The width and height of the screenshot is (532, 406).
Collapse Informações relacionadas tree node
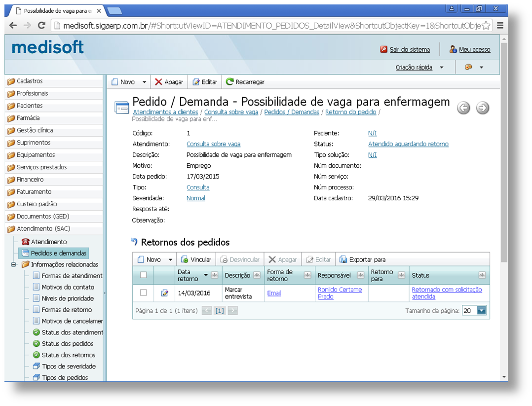click(x=13, y=264)
